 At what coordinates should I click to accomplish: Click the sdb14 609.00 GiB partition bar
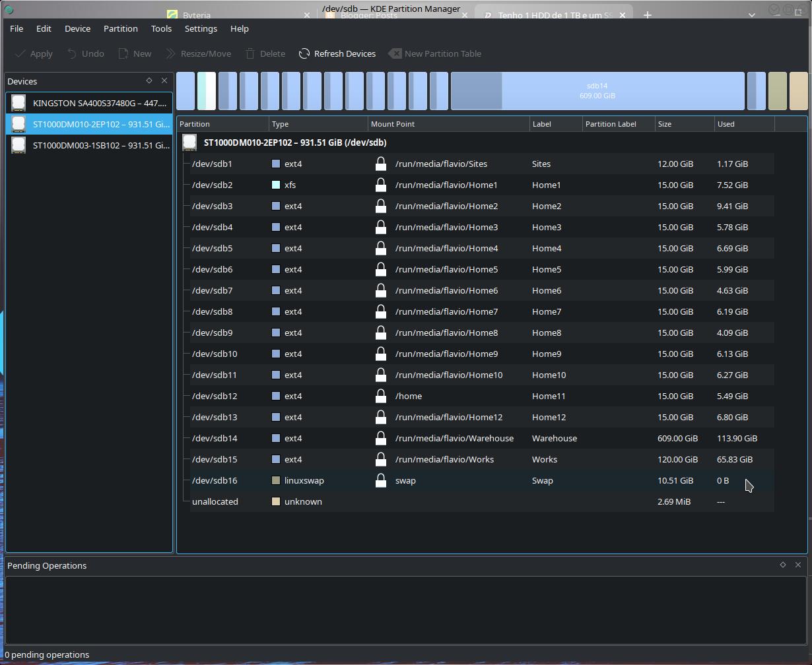[x=597, y=91]
